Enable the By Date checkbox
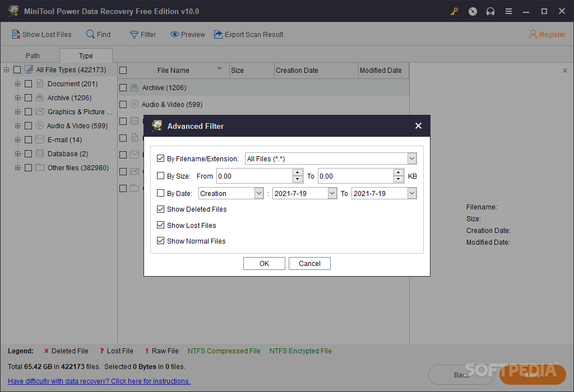This screenshot has height=392, width=574. [x=160, y=193]
